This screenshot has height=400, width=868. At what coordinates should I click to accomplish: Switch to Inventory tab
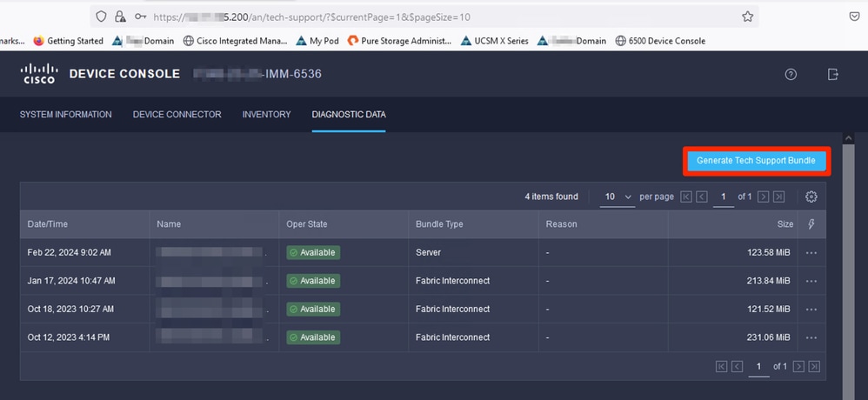266,115
